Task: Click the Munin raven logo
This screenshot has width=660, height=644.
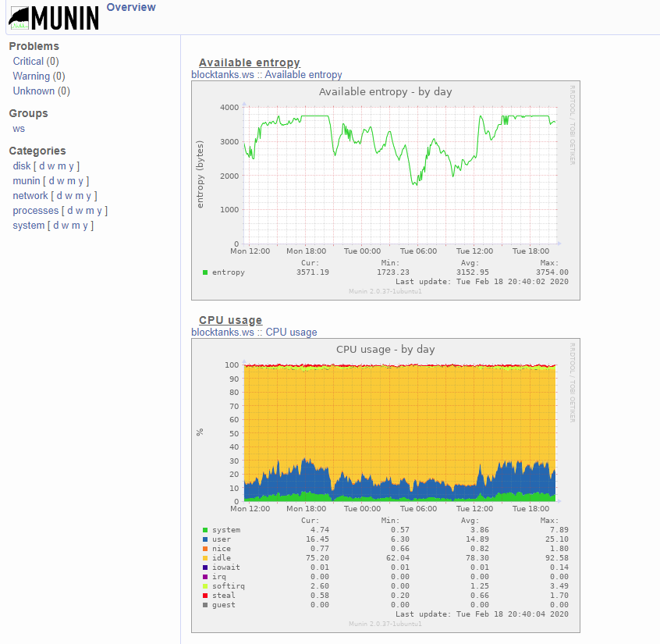Action: [x=54, y=18]
